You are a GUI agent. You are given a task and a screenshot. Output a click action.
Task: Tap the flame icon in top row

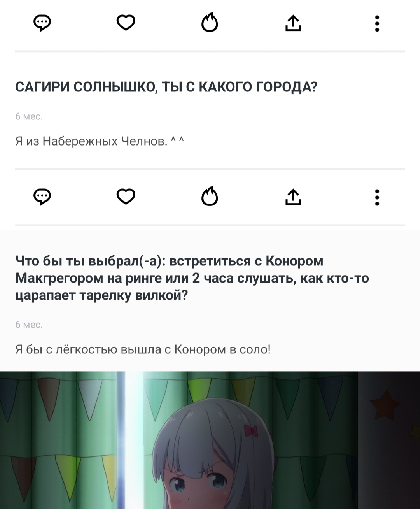point(210,22)
